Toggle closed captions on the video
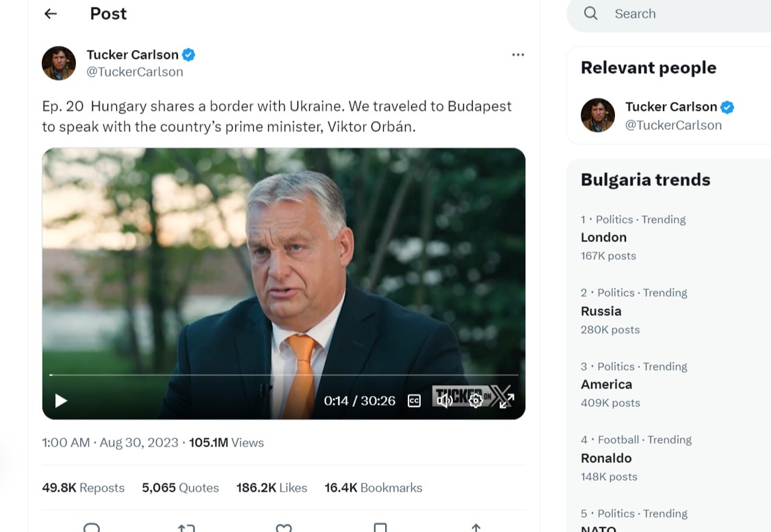Viewport: 771px width, 532px height. (x=414, y=401)
